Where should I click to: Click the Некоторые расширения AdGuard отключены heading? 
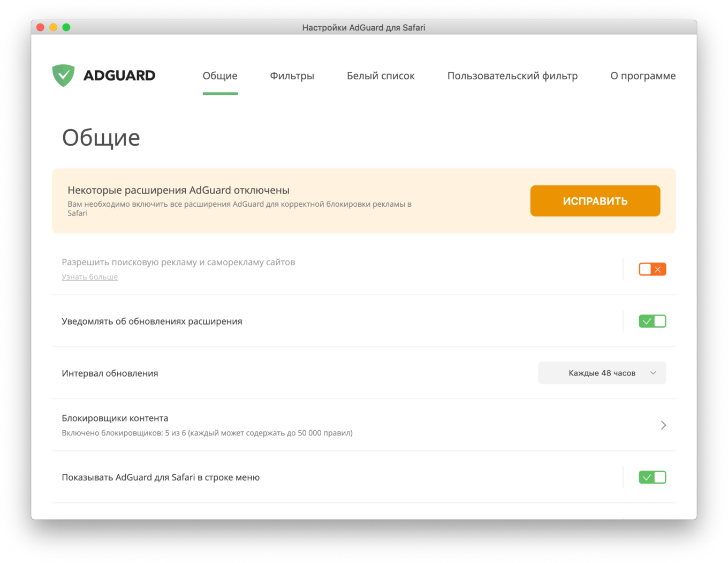pos(178,190)
